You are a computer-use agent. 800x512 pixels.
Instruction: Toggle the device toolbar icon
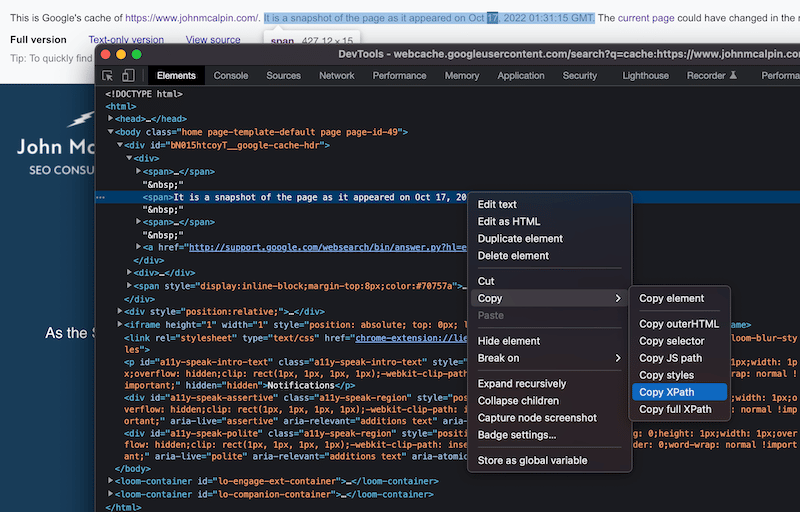(128, 75)
